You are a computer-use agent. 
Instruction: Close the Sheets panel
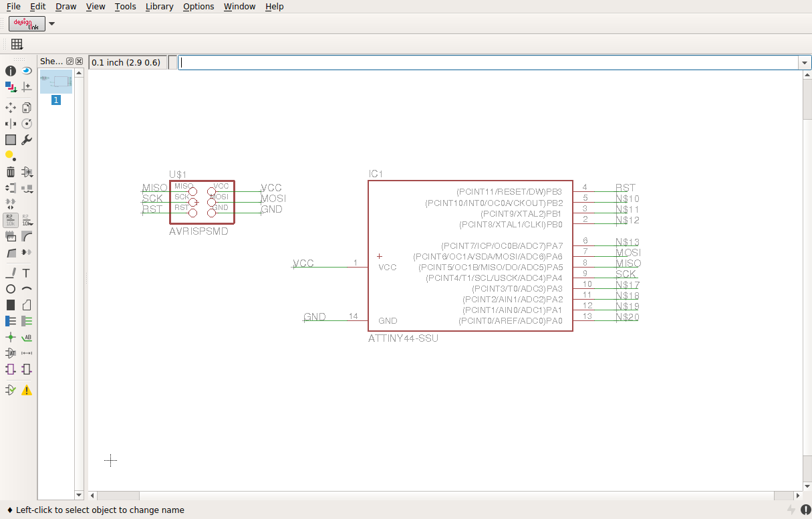point(79,61)
